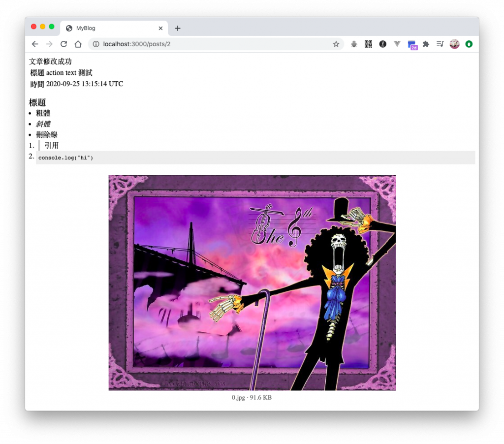Image resolution: width=504 pixels, height=444 pixels.
Task: Bookmark this page with the star
Action: 336,44
